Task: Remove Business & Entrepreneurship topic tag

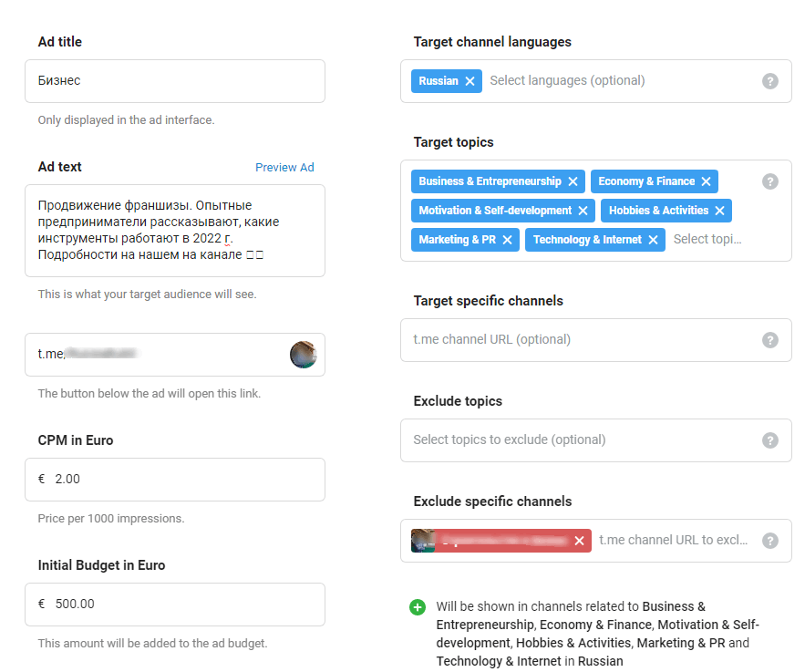Action: (x=573, y=181)
